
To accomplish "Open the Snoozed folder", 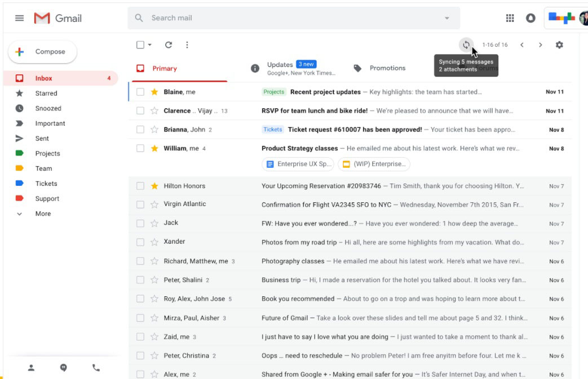I will (48, 108).
